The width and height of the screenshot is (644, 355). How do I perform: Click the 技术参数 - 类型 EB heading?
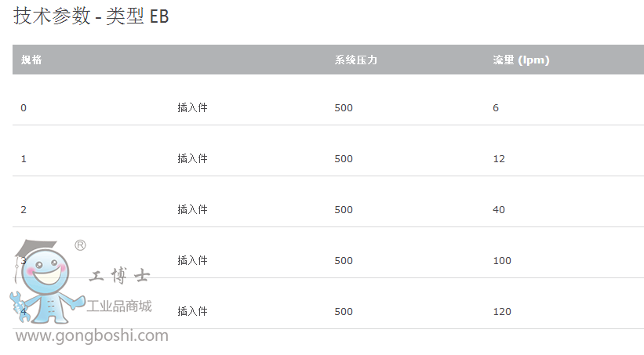tap(91, 16)
